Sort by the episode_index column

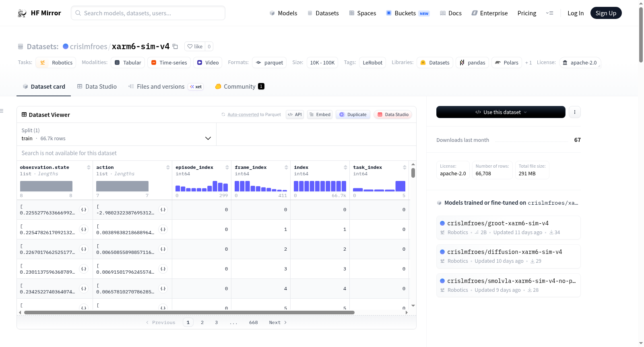click(x=227, y=167)
